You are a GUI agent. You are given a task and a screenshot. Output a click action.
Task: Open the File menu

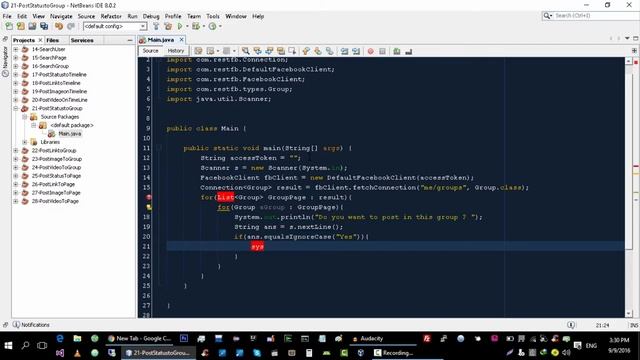point(7,16)
